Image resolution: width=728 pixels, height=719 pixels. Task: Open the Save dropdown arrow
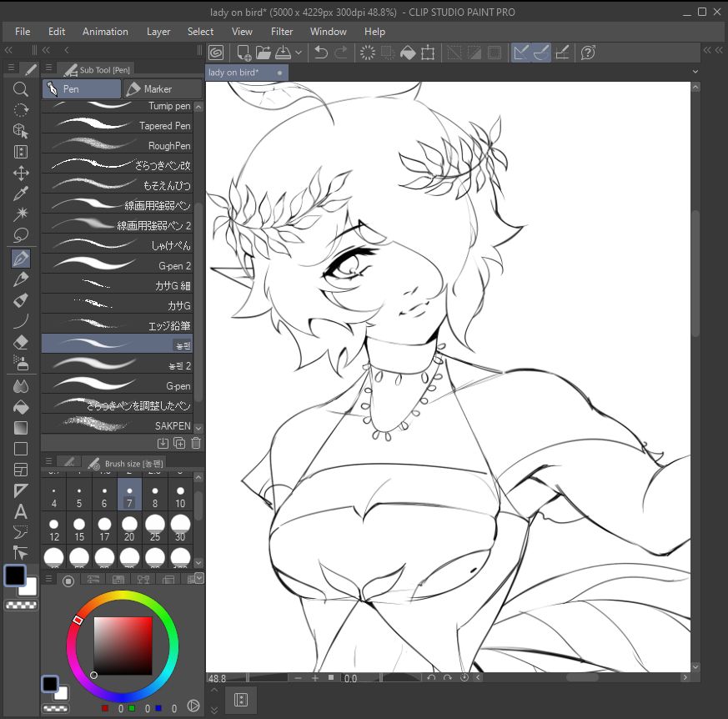(x=299, y=53)
